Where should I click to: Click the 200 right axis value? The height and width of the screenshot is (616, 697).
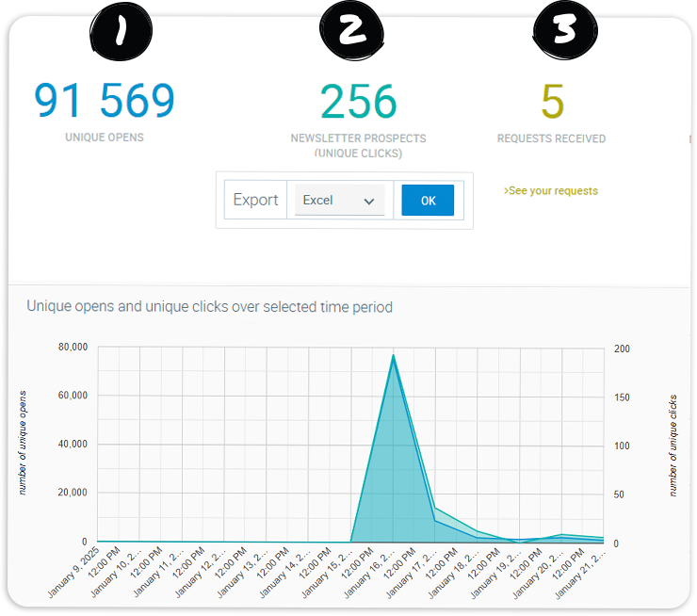click(622, 349)
